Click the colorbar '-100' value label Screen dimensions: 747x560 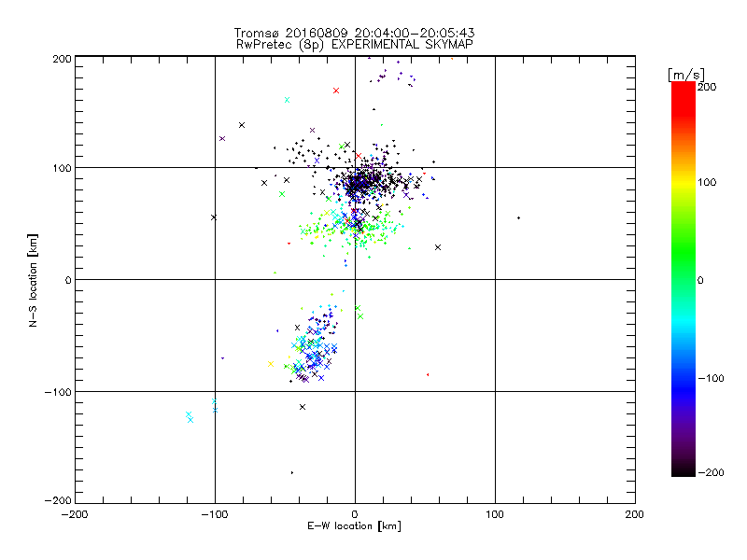coord(711,378)
